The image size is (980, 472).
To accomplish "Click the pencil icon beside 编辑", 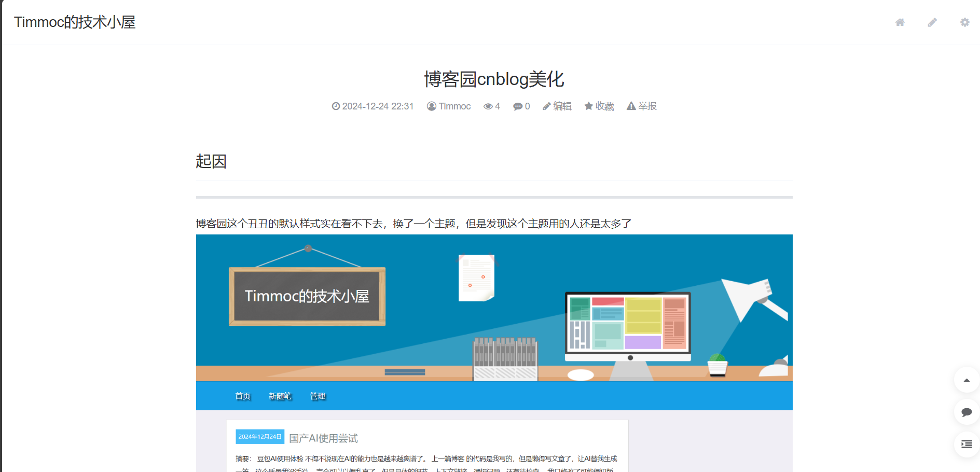I will click(x=547, y=106).
